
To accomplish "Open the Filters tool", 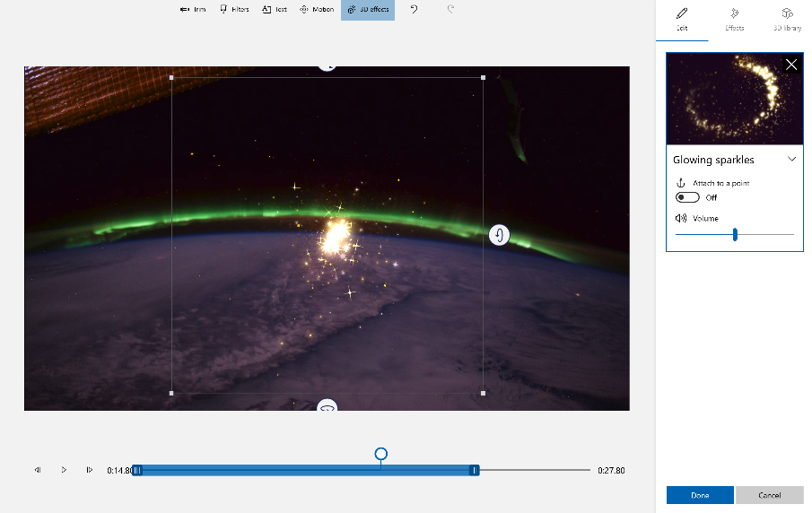I will [234, 9].
